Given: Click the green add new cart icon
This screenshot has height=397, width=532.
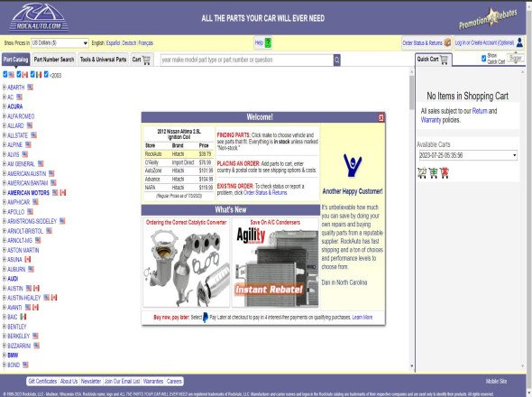Looking at the screenshot, I should point(434,173).
